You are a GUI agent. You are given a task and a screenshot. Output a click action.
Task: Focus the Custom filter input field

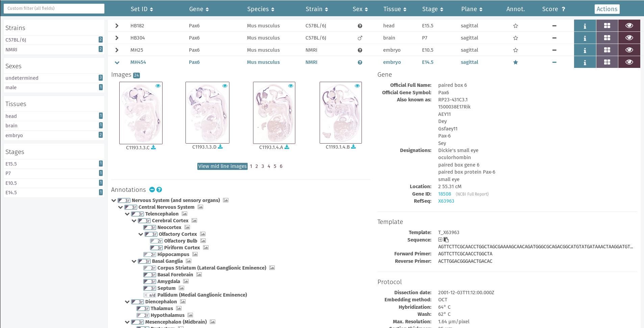[54, 8]
